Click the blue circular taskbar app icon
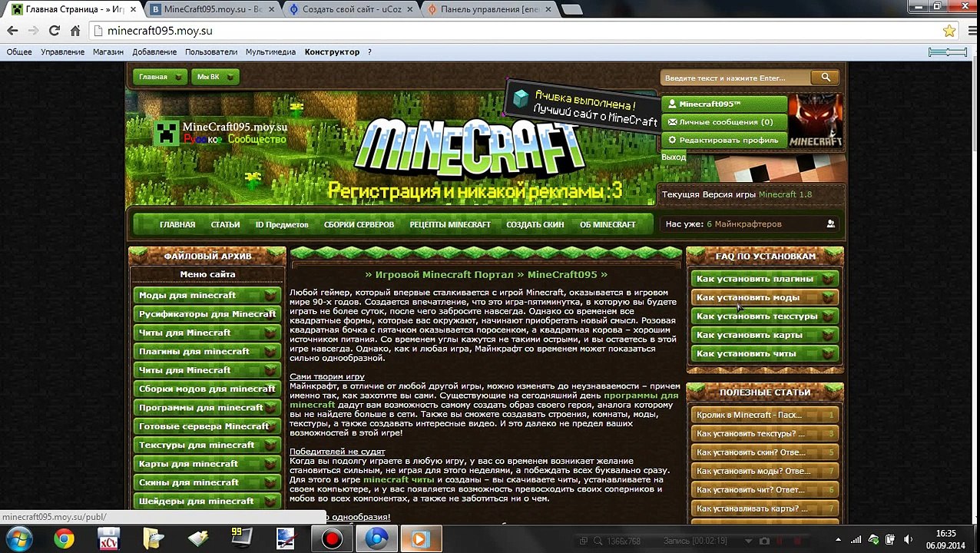This screenshot has width=980, height=553. click(376, 539)
